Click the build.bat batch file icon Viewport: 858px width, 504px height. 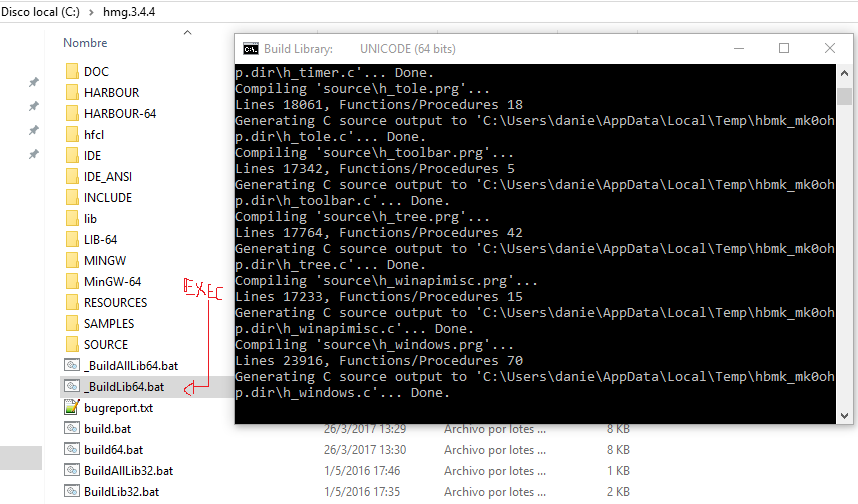(72, 428)
